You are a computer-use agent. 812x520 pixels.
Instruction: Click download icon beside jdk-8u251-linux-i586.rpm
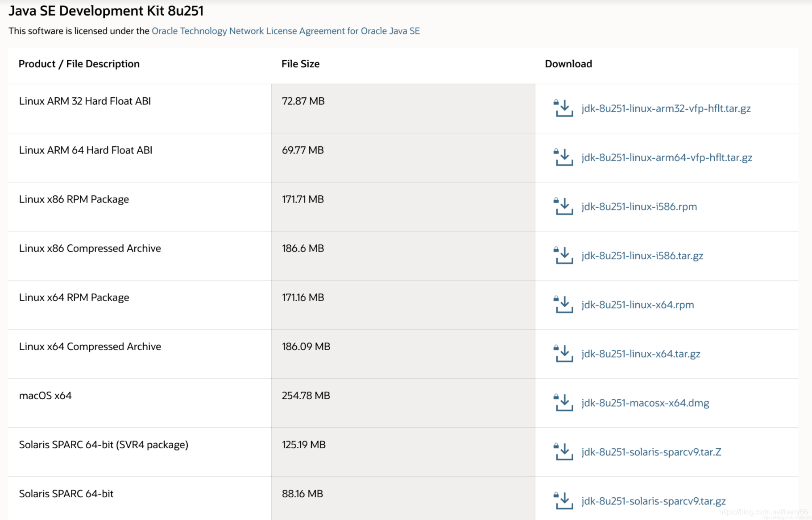coord(563,206)
